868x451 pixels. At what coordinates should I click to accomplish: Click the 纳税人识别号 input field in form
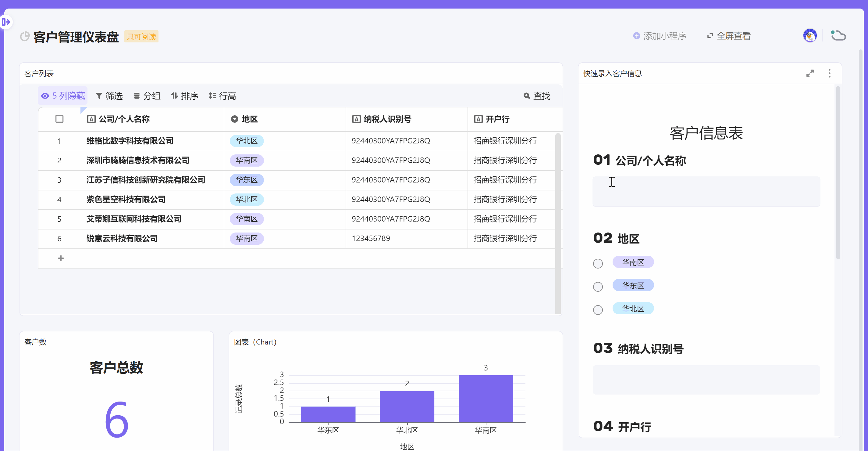pos(706,380)
